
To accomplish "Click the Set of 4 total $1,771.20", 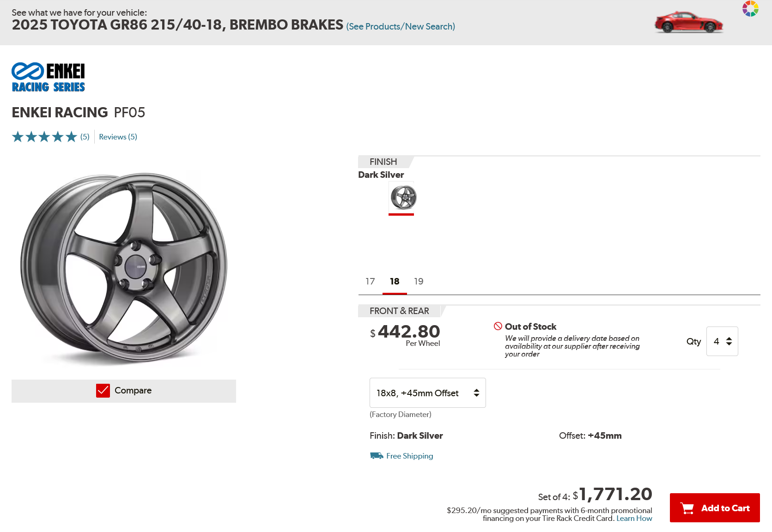I will click(595, 494).
